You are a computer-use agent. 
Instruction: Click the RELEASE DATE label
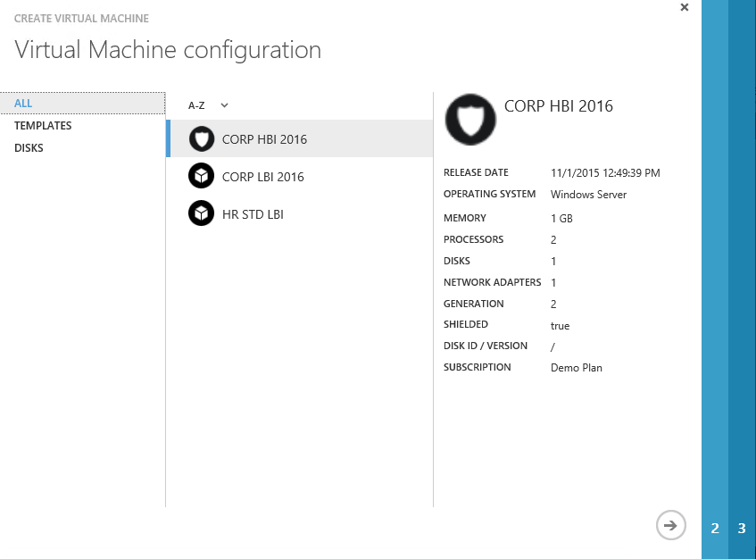[x=476, y=172]
